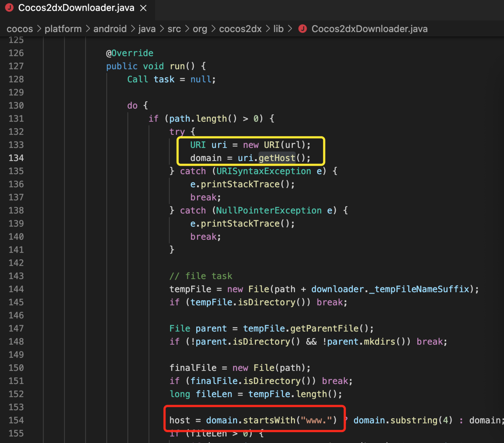Click Java file icon in breadcrumb
504x443 pixels.
[x=303, y=29]
